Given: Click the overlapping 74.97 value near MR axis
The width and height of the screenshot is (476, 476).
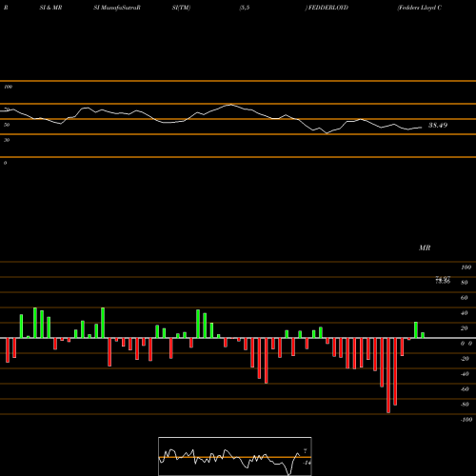Looking at the screenshot, I should (x=443, y=280).
